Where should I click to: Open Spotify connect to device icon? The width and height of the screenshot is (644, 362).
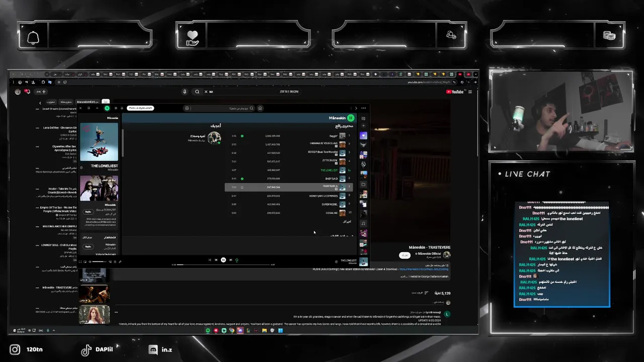coord(110,261)
